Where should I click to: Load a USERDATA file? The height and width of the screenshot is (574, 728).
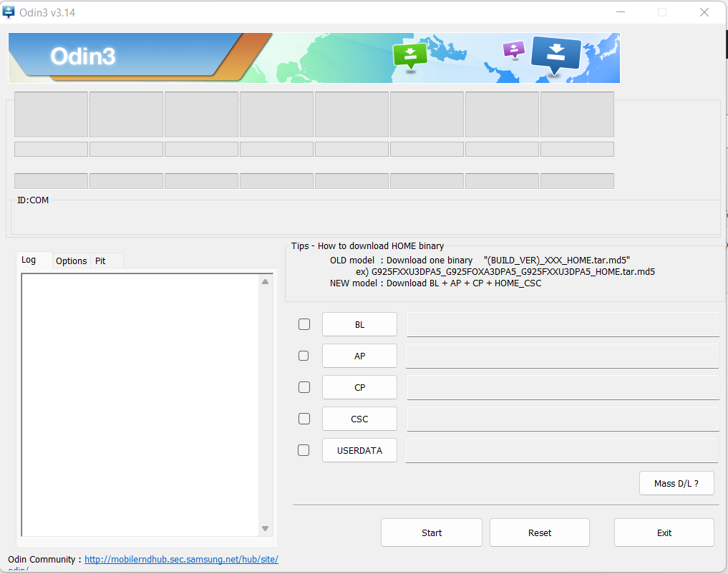pos(359,451)
